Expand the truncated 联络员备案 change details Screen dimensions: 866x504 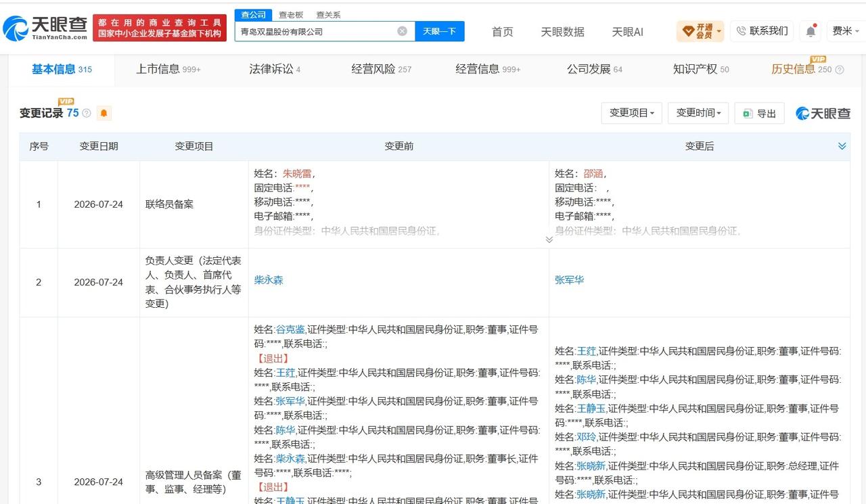[549, 239]
